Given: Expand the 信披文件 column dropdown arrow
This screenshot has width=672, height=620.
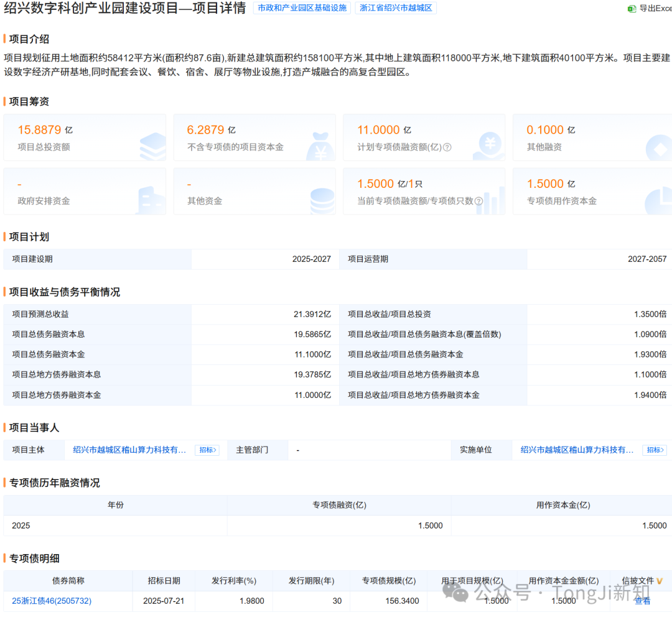Looking at the screenshot, I should [x=660, y=581].
